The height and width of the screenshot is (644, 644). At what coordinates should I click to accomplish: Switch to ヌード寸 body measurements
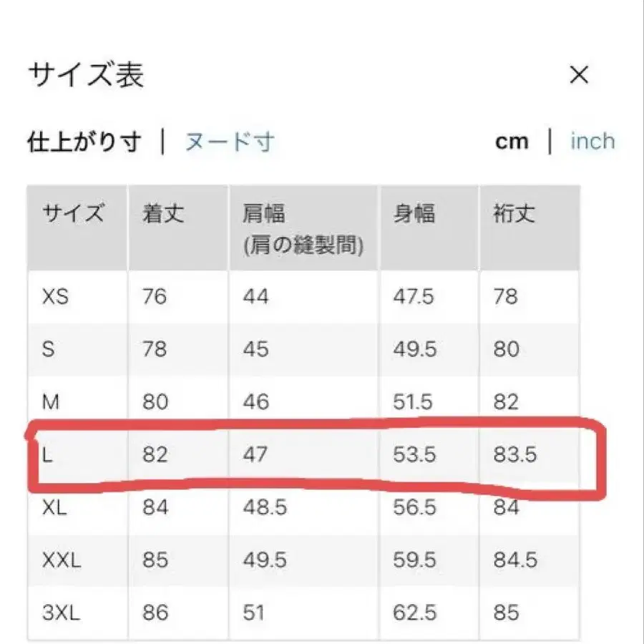click(229, 141)
